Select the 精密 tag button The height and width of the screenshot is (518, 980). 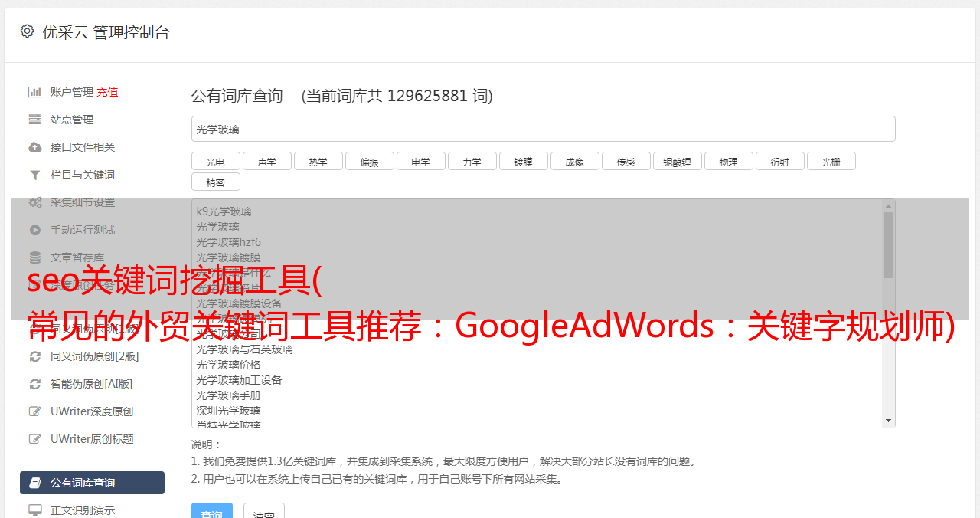215,182
